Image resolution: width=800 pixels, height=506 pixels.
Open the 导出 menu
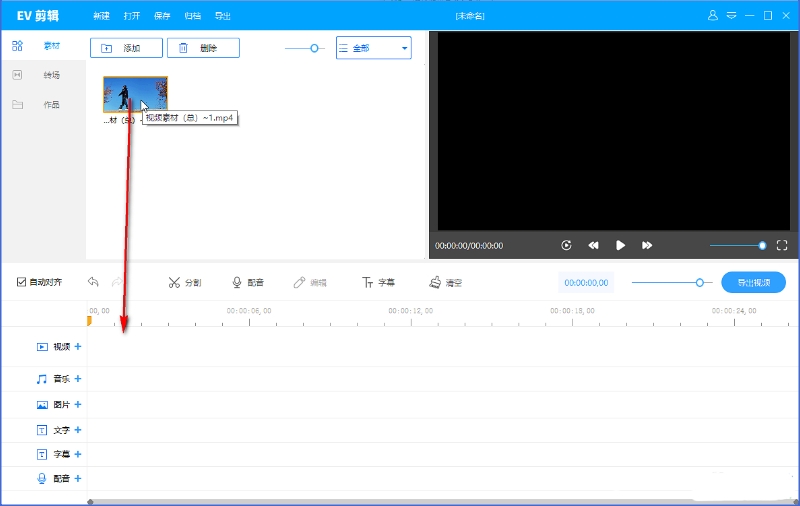223,16
